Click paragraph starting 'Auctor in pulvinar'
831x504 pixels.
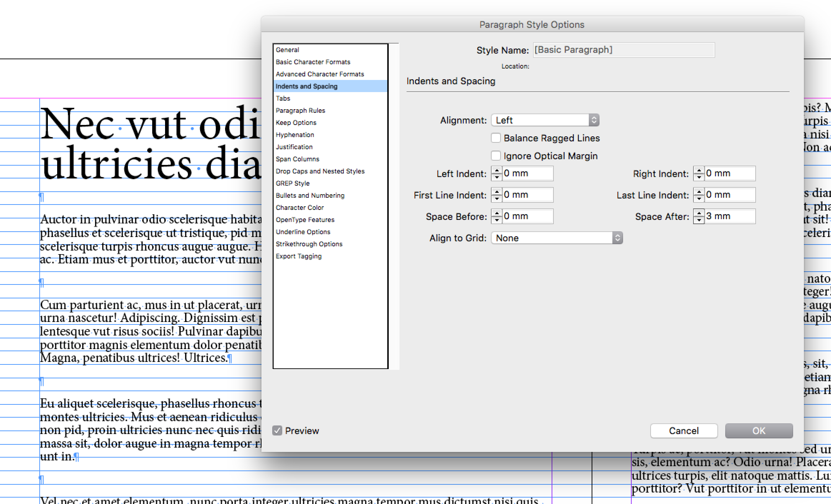(x=150, y=239)
